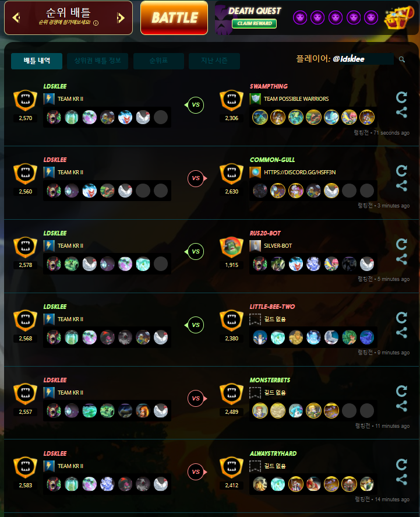Click the CLAIM REWARD button
The image size is (420, 517).
(255, 23)
